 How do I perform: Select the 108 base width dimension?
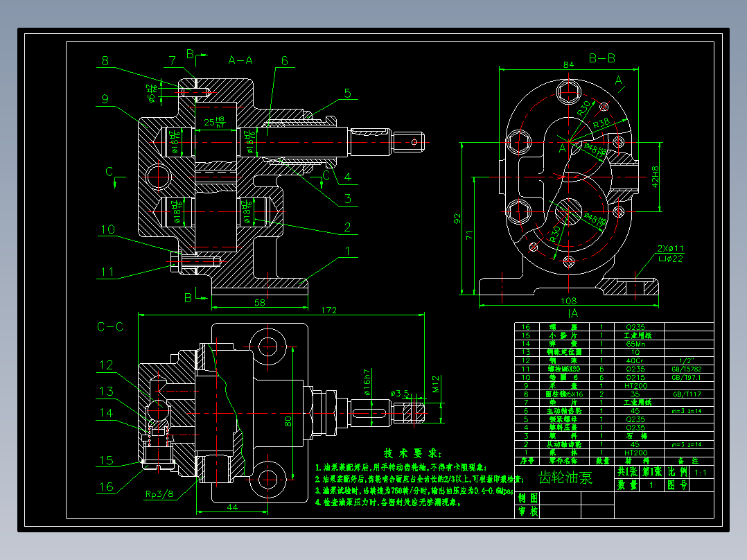(x=568, y=301)
